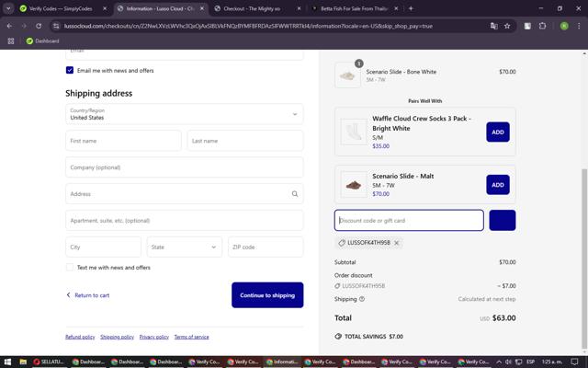This screenshot has height=368, width=588.
Task: Click the LUSSOFK4TH95B discount tag icon
Action: click(x=342, y=243)
